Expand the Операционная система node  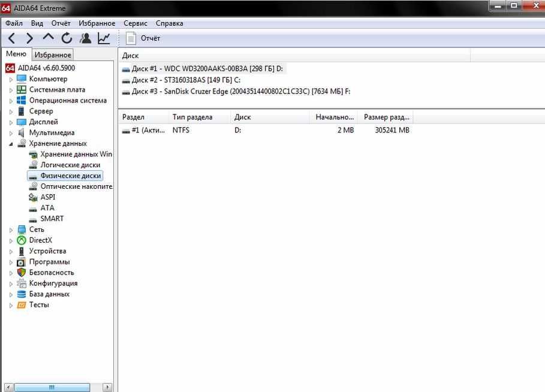(11, 101)
